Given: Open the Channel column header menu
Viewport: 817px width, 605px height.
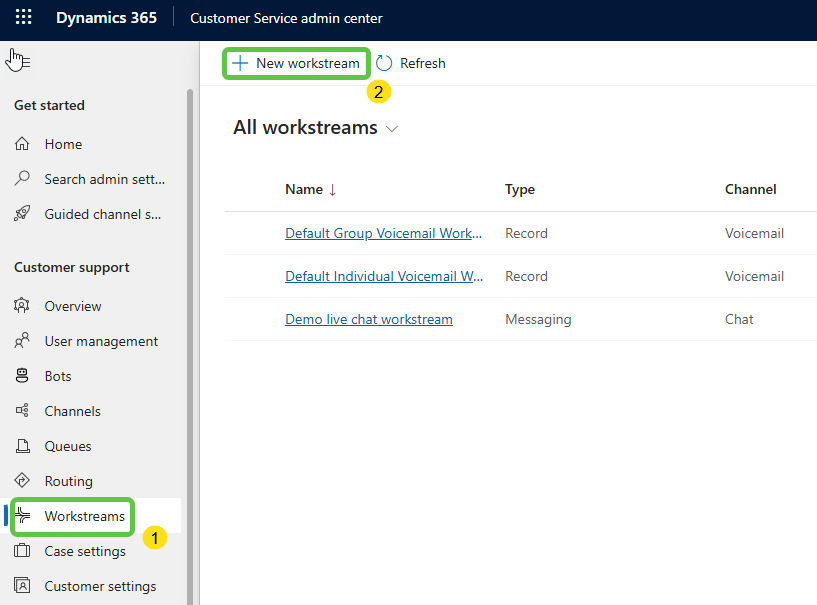Looking at the screenshot, I should [750, 189].
